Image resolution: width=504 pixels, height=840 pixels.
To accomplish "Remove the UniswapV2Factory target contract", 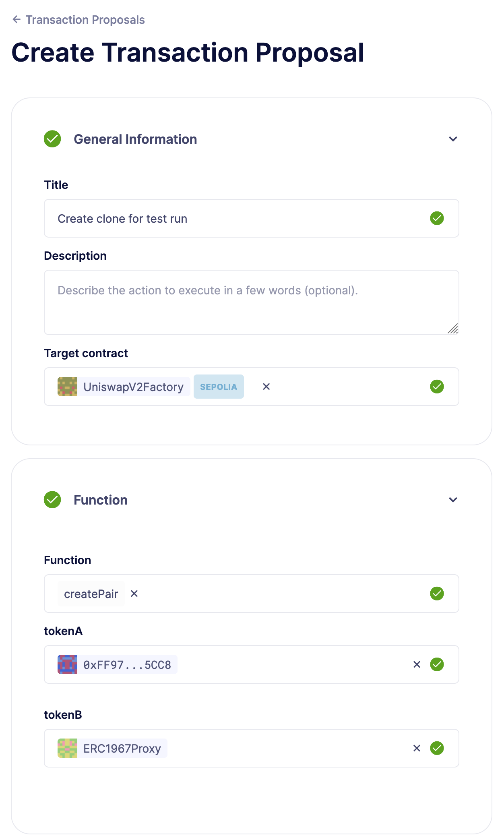I will coord(266,387).
